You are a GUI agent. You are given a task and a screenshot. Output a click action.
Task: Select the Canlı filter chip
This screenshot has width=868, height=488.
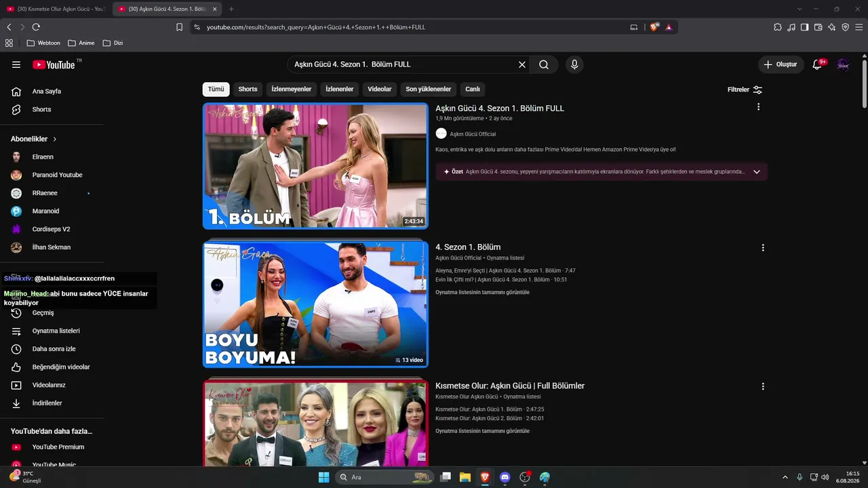click(473, 89)
